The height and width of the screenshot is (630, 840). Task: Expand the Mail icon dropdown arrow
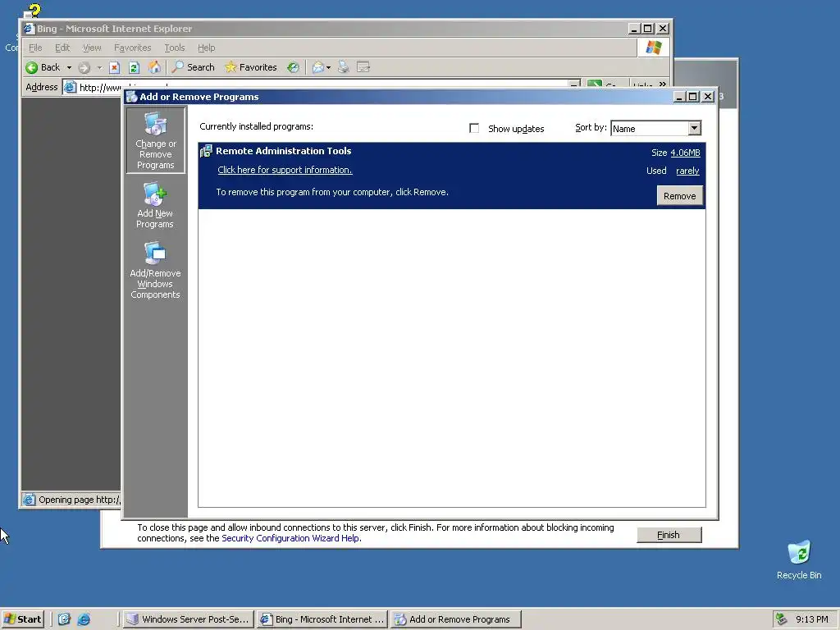tap(328, 67)
